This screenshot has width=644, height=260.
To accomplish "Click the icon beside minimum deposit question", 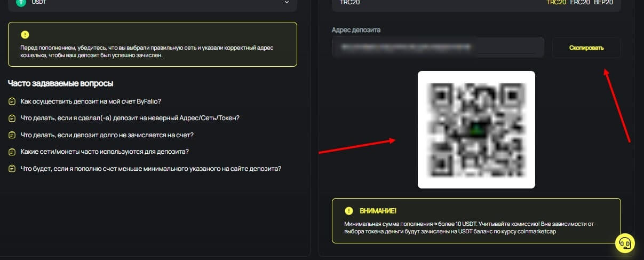I will tap(12, 169).
